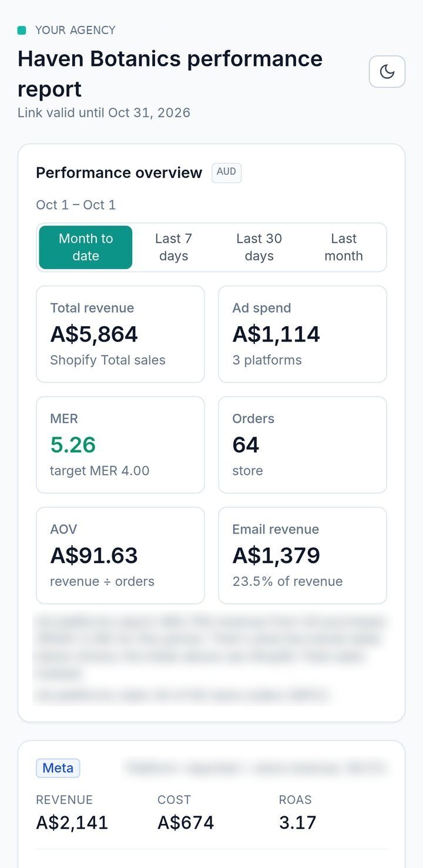Click Meta revenue value A$2,141

coord(72,823)
